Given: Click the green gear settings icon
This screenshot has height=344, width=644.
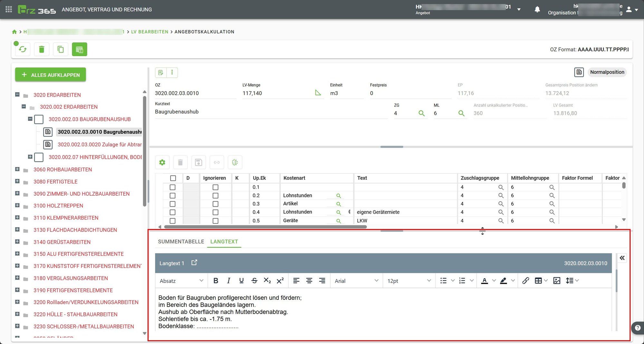Looking at the screenshot, I should (162, 162).
